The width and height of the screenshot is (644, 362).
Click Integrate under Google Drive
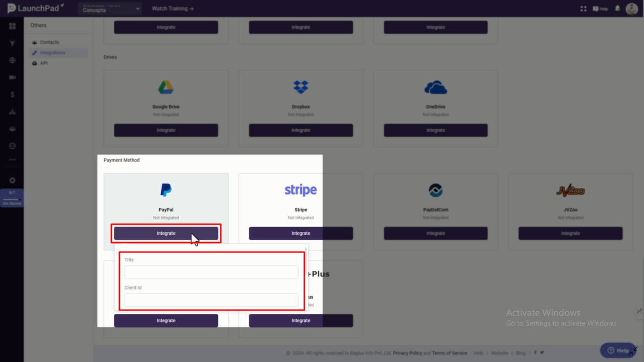[x=166, y=130]
